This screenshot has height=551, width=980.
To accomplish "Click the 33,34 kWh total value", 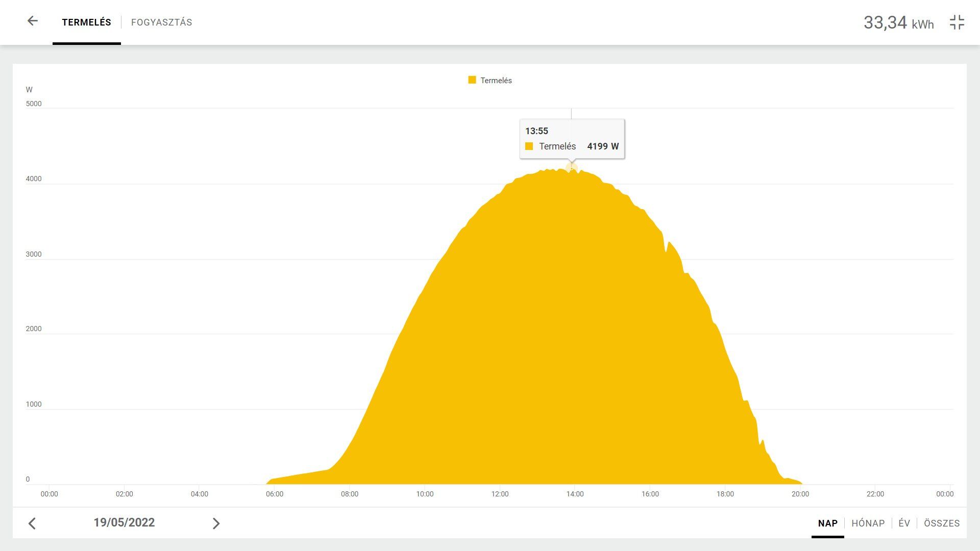I will (898, 23).
